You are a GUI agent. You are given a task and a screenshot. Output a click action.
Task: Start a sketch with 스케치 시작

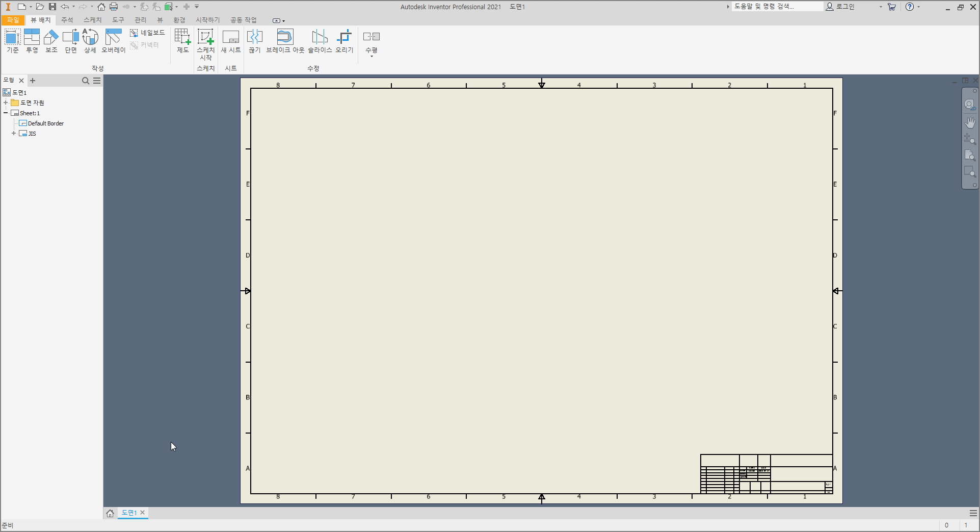tap(206, 44)
